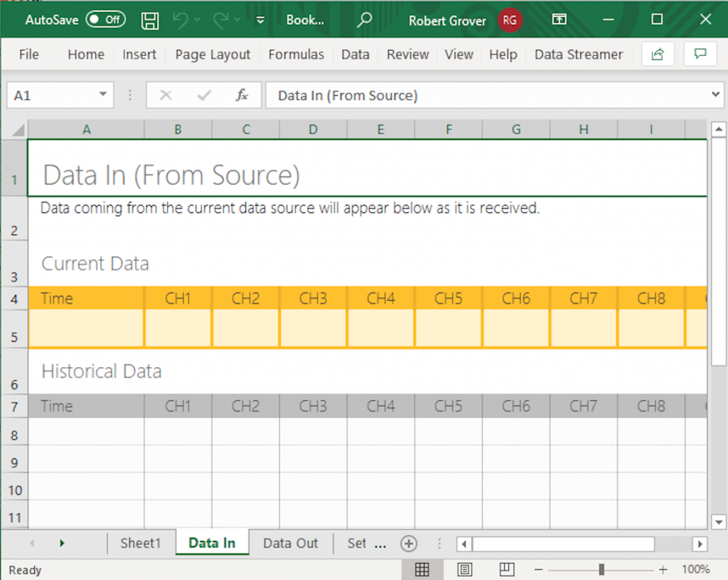
Task: Click the Enter checkmark icon
Action: (x=204, y=95)
